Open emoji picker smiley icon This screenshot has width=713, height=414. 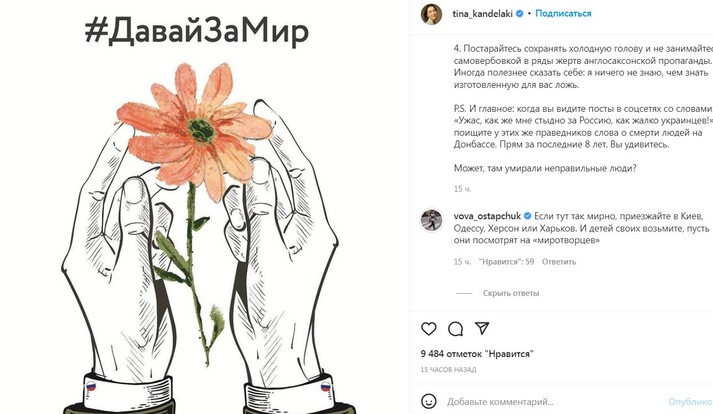(428, 401)
